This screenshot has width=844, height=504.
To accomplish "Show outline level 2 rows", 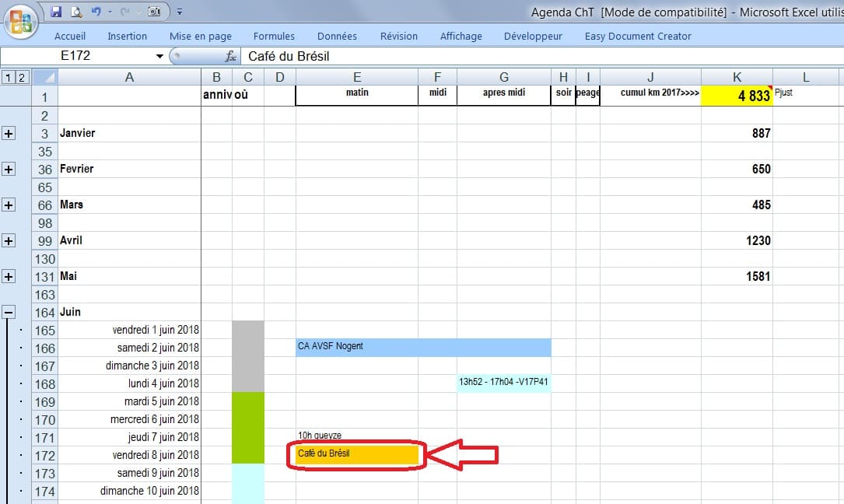I will point(21,77).
